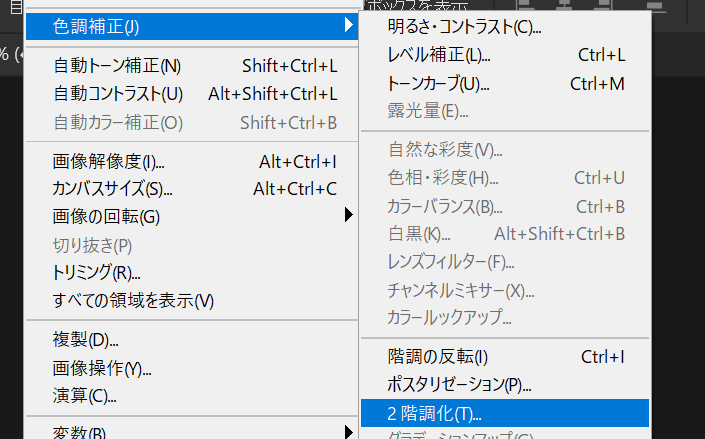Screen dimensions: 705x439
Task: Apply 階調の反転 to invert
Action: point(437,357)
